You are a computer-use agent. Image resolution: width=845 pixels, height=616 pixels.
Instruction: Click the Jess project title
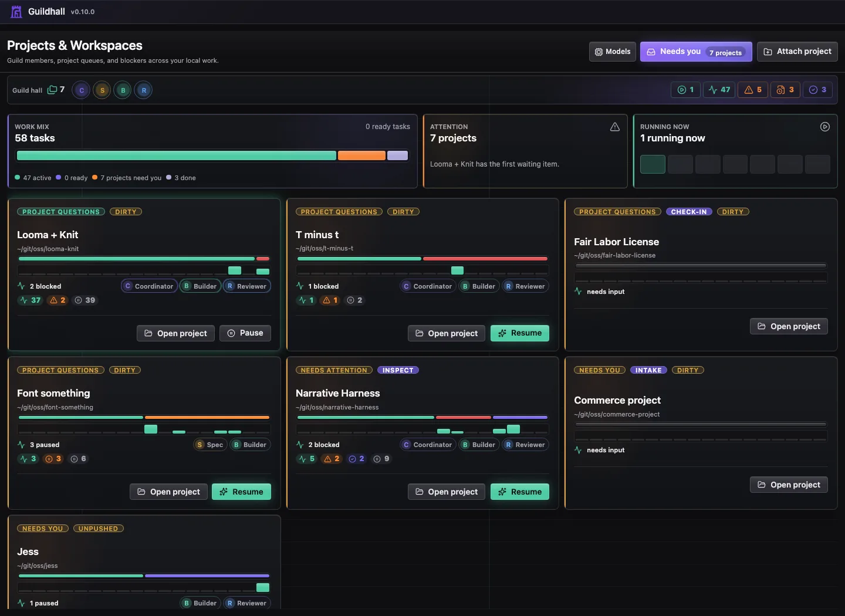click(x=28, y=551)
